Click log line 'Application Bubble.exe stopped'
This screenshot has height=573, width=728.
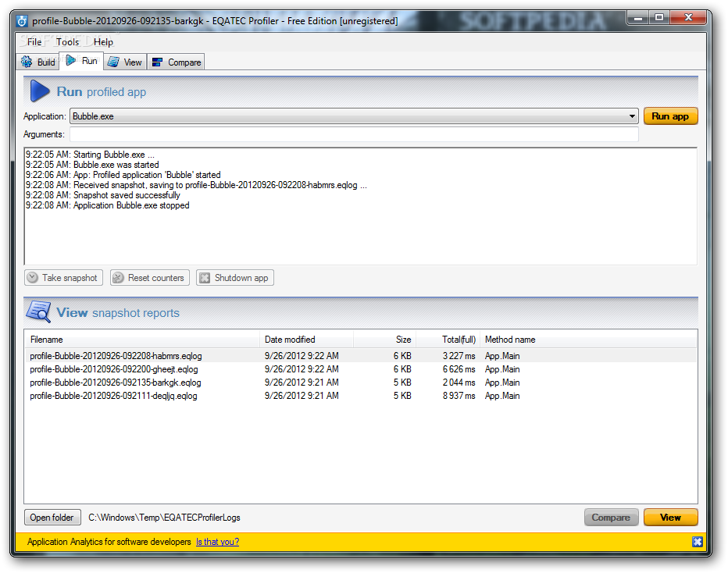(107, 205)
